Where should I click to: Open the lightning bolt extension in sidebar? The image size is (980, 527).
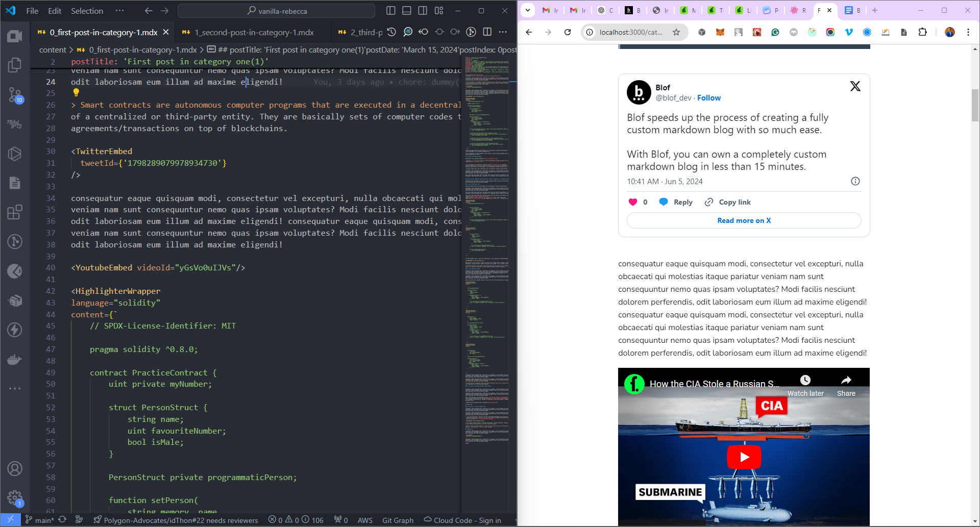(x=15, y=330)
